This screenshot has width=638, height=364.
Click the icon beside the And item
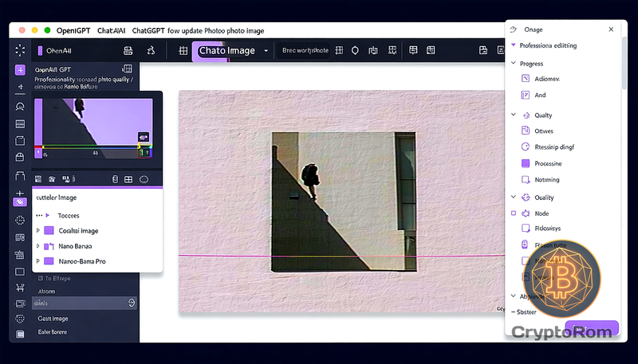pos(526,95)
